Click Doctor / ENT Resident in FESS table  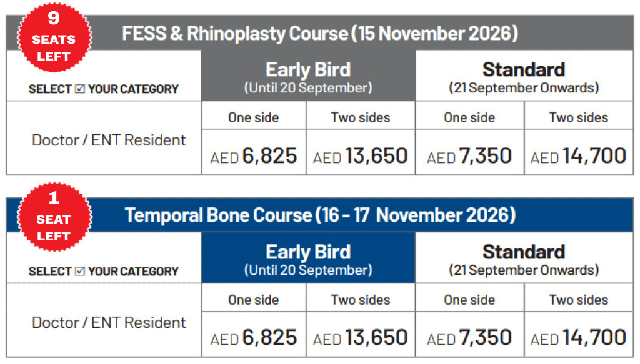109,140
